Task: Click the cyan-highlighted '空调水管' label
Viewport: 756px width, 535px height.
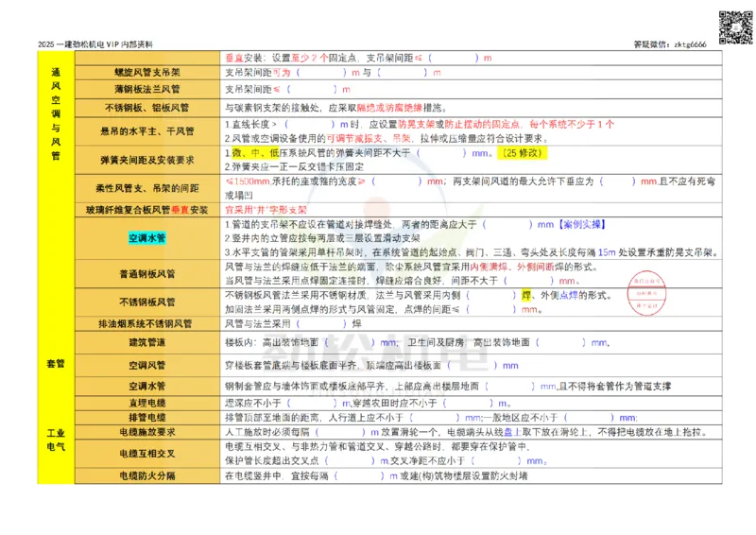Action: click(147, 238)
